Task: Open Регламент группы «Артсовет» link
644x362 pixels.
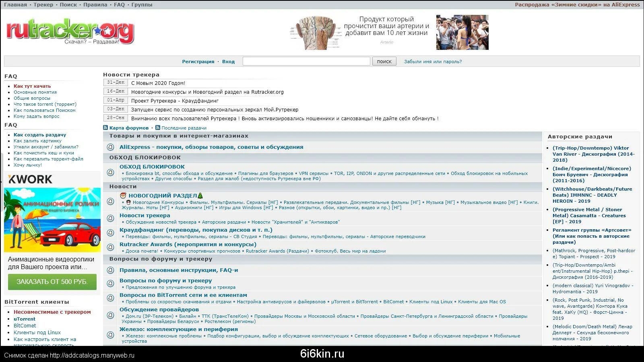Action: point(592,236)
